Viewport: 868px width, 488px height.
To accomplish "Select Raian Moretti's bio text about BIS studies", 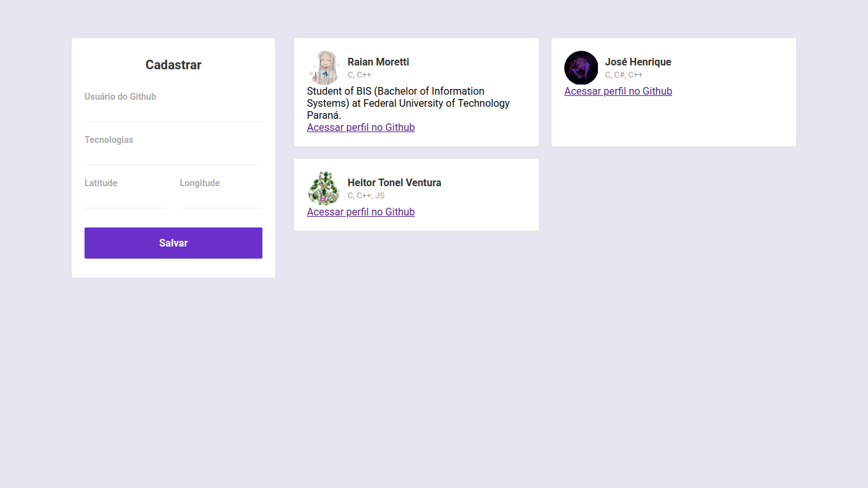I will [x=408, y=103].
